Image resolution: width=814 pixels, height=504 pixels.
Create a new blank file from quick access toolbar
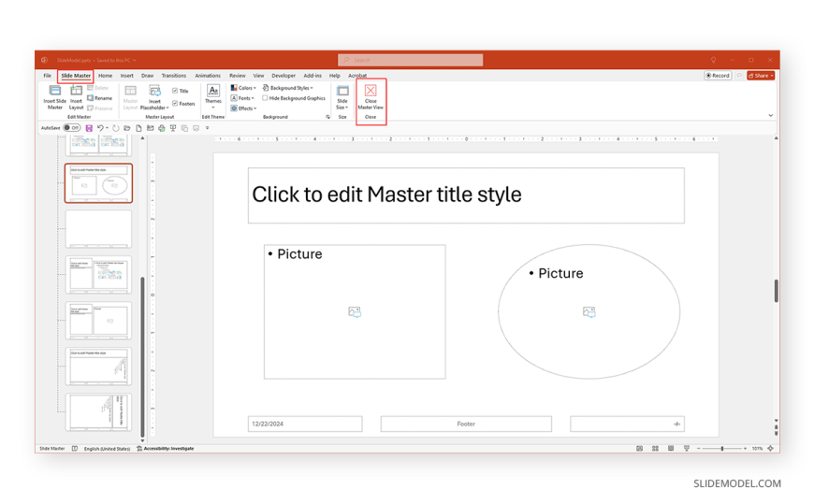pyautogui.click(x=138, y=128)
